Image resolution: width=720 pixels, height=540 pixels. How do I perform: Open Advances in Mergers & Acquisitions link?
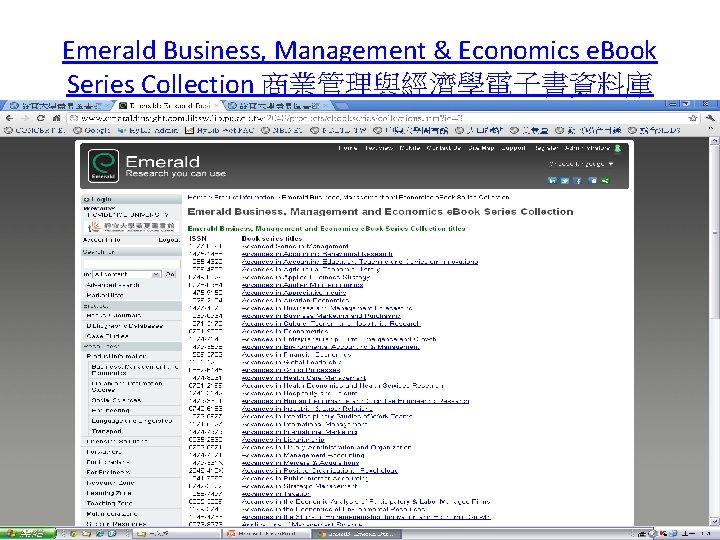click(x=300, y=462)
